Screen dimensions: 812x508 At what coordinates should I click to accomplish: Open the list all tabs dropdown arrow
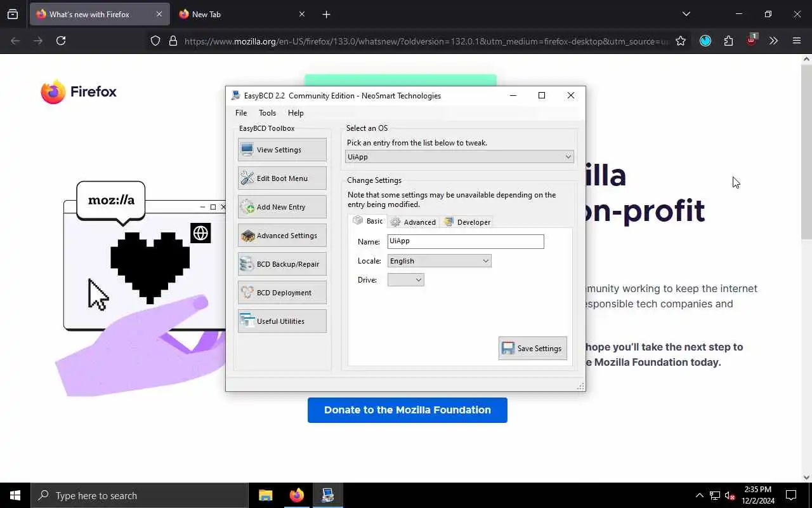[686, 14]
